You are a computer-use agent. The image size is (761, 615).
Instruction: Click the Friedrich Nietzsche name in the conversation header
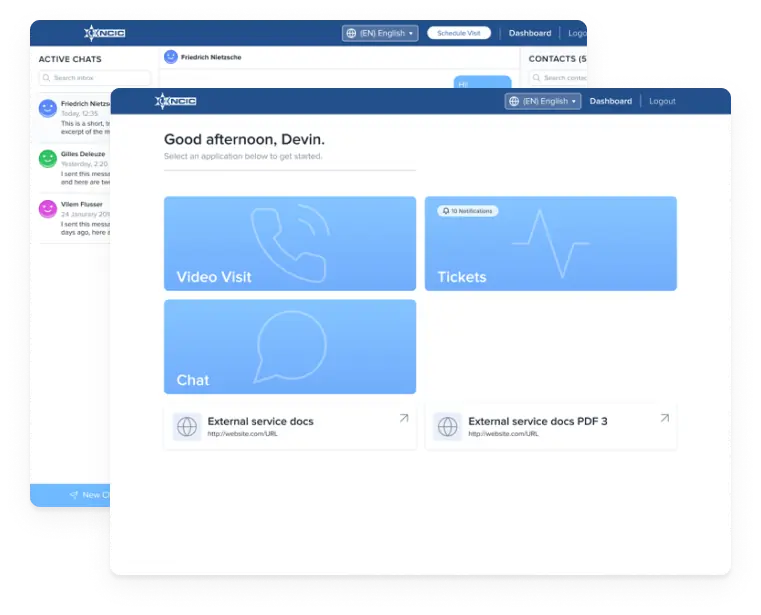(x=211, y=57)
